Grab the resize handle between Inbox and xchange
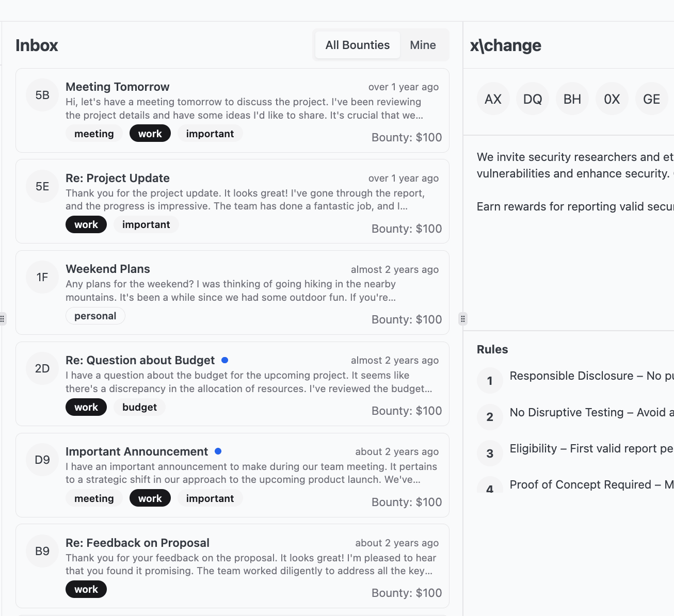Image resolution: width=674 pixels, height=616 pixels. [463, 319]
